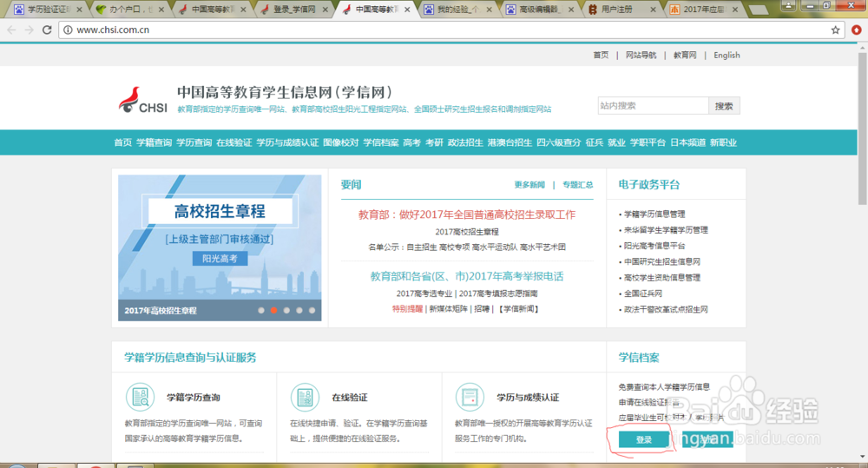
Task: Open 学历与成绩认证 in the navigation bar
Action: [287, 143]
